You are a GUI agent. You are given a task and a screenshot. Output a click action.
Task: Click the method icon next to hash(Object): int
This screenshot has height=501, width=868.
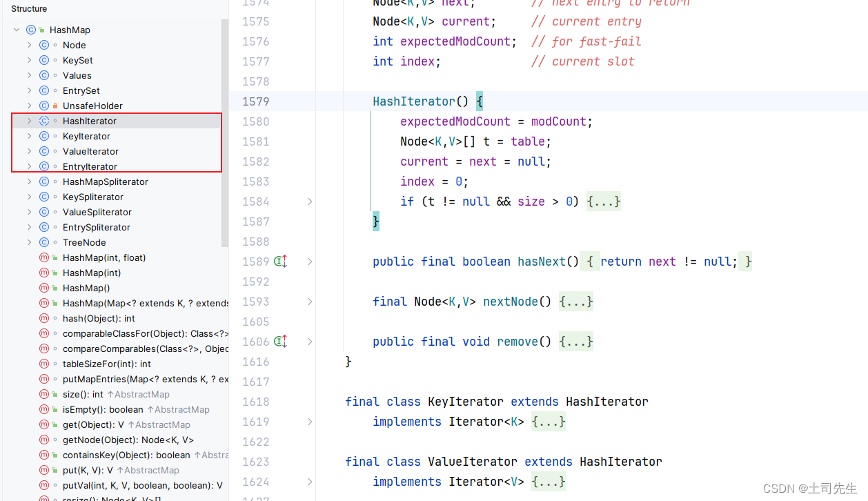pyautogui.click(x=43, y=318)
